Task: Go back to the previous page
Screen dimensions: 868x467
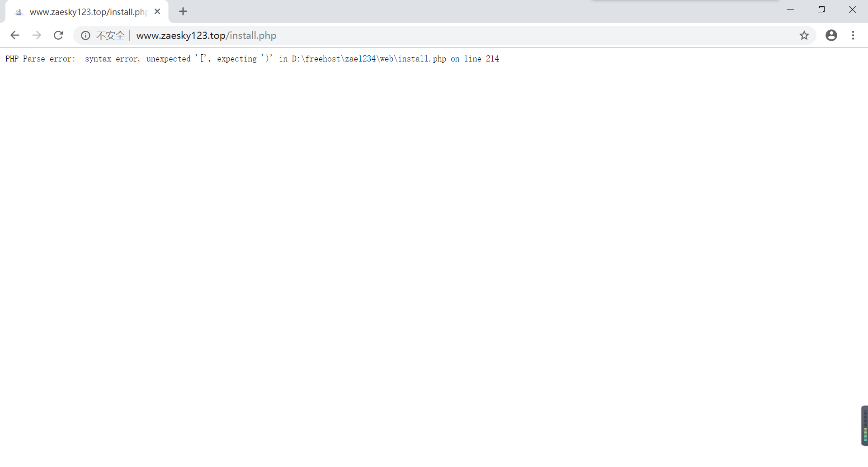Action: click(x=15, y=35)
